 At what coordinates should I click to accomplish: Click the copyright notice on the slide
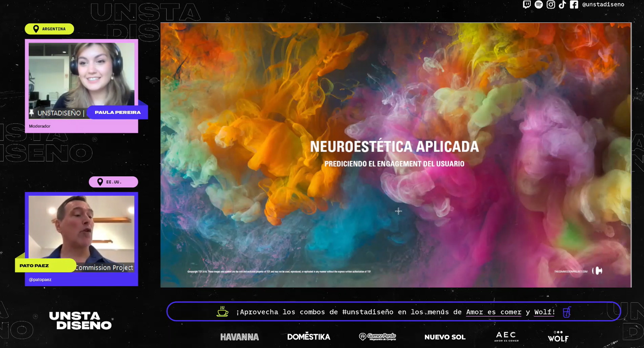(x=279, y=272)
